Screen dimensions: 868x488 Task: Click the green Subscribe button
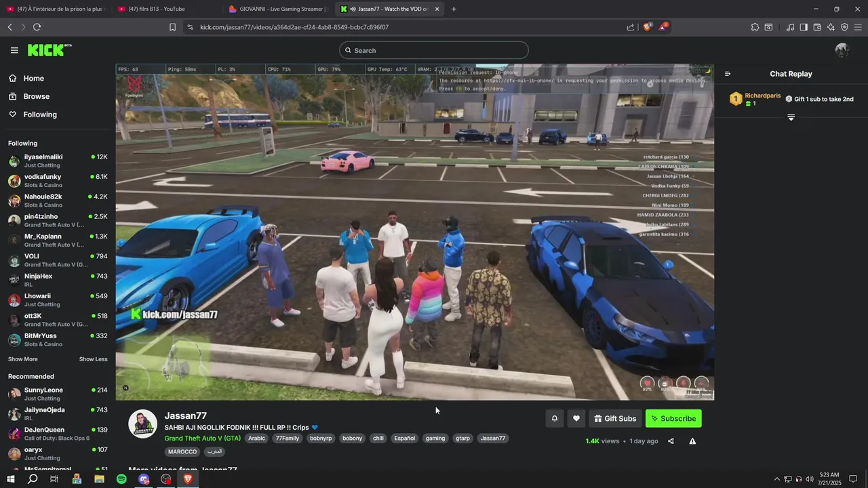[x=673, y=418]
